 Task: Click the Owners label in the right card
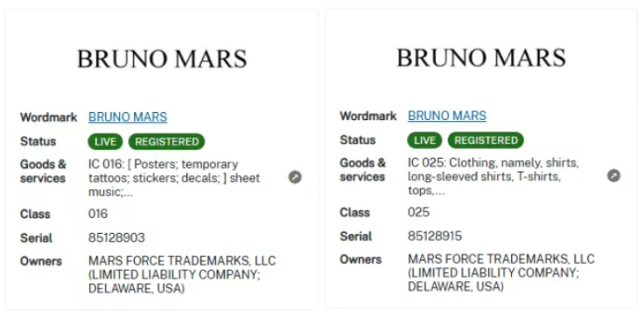coord(360,259)
